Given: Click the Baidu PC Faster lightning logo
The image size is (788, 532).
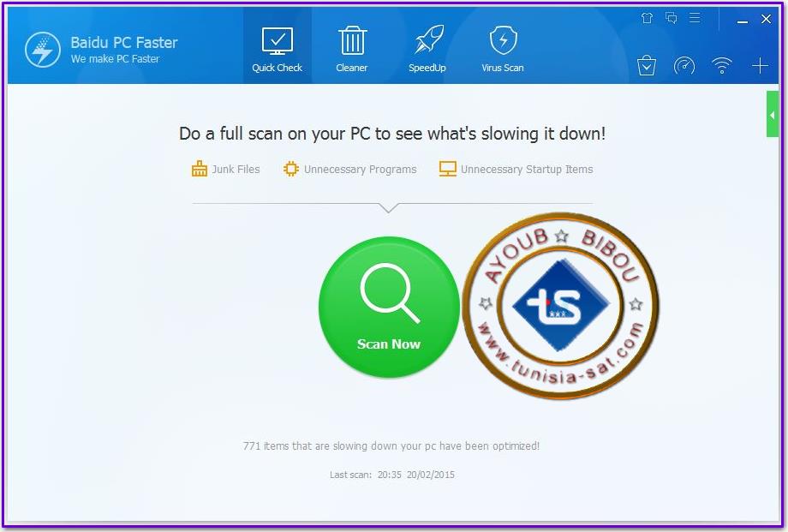Looking at the screenshot, I should [x=42, y=50].
